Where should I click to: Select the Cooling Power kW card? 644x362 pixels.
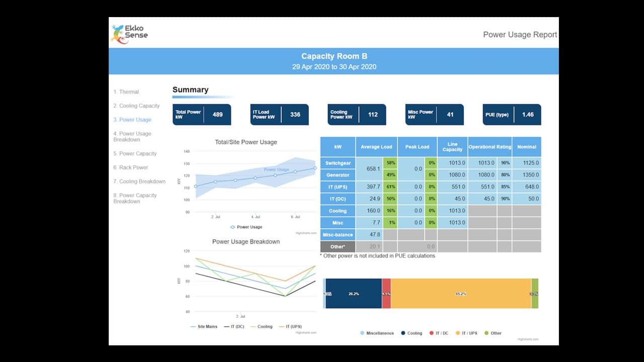357,115
